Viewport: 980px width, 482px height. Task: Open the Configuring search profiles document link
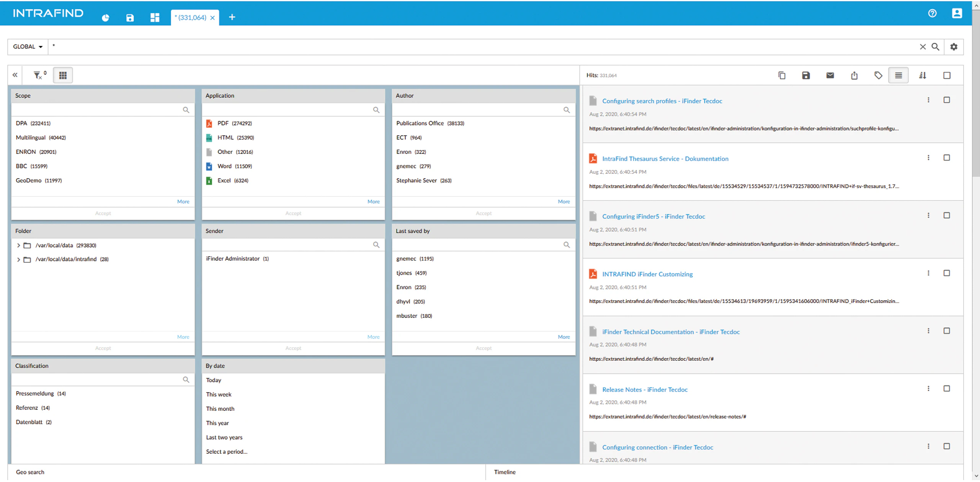[662, 101]
